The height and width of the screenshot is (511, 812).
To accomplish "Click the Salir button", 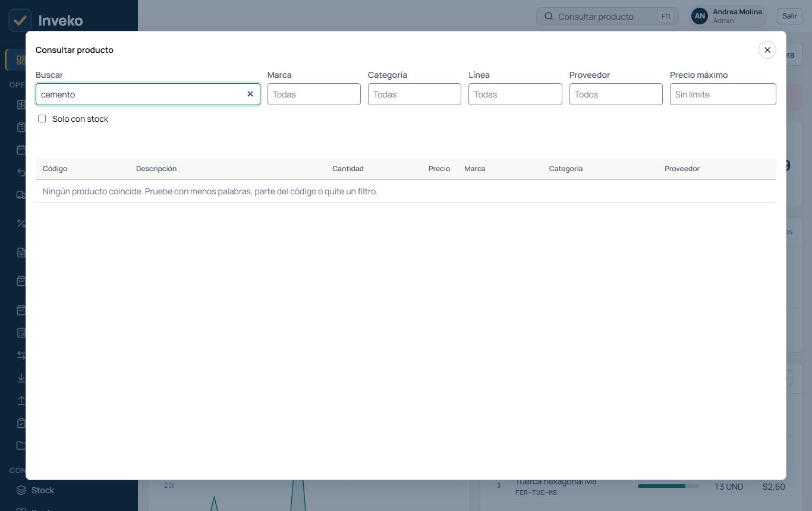I will pyautogui.click(x=789, y=16).
